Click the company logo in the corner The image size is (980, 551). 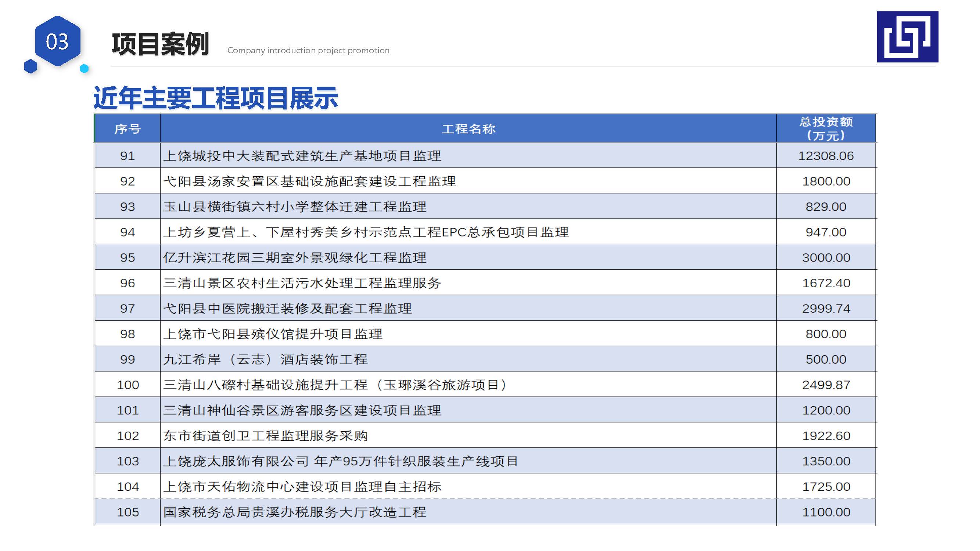[x=907, y=36]
